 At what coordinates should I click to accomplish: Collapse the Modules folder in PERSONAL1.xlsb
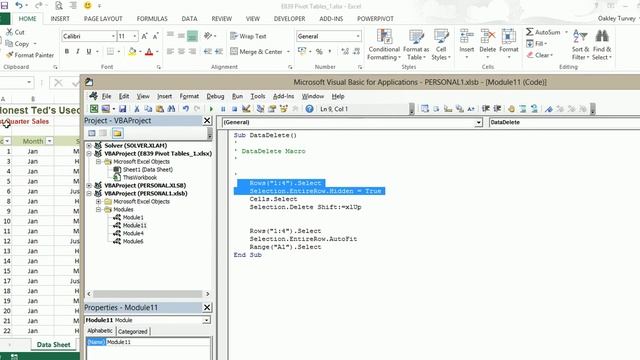click(98, 209)
